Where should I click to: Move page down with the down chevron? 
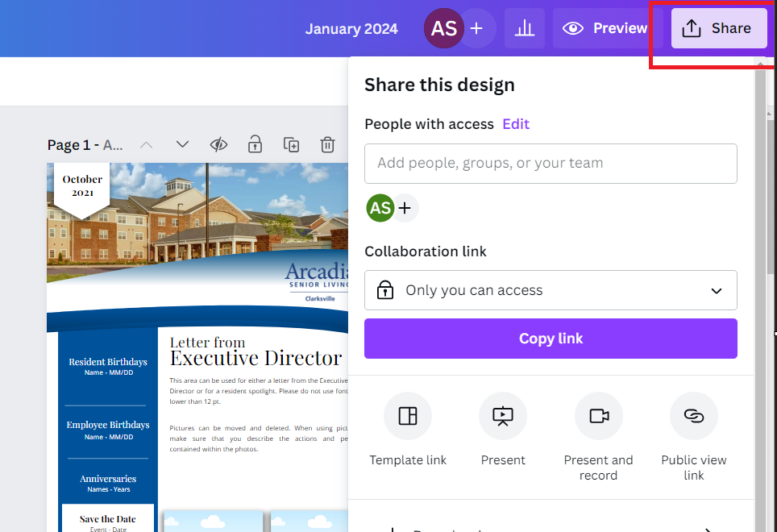click(182, 144)
